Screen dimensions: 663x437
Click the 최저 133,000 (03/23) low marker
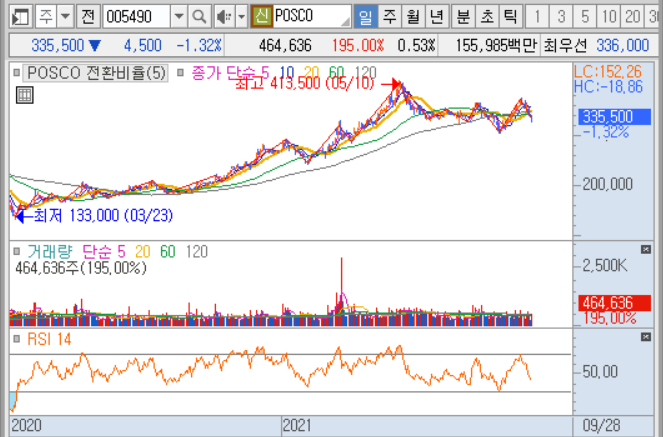[103, 216]
